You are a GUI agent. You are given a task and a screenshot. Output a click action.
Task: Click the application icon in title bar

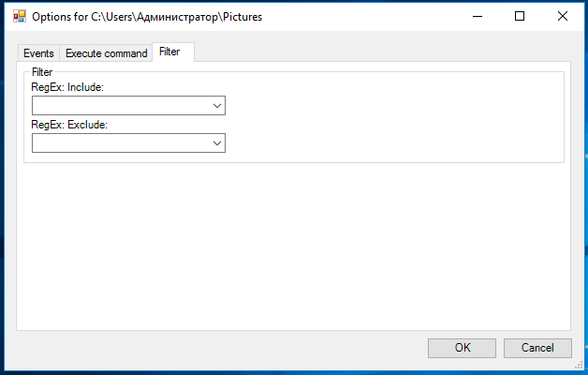point(19,17)
